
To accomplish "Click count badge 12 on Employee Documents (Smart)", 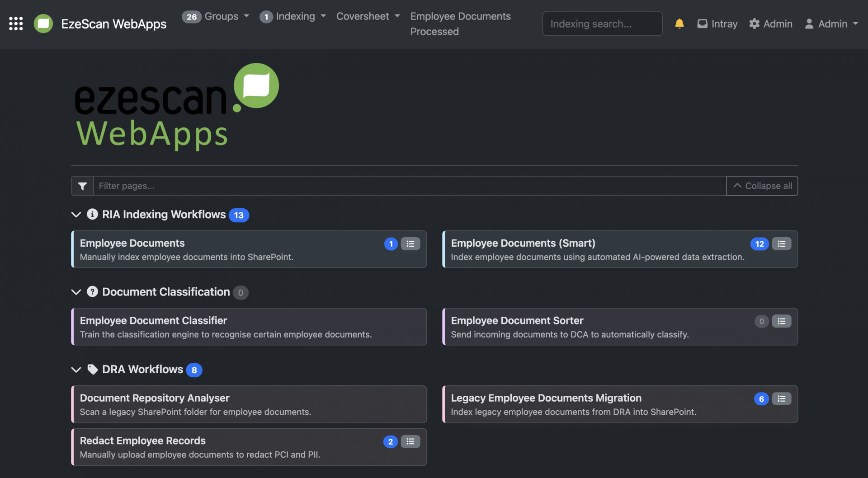I will tap(759, 244).
